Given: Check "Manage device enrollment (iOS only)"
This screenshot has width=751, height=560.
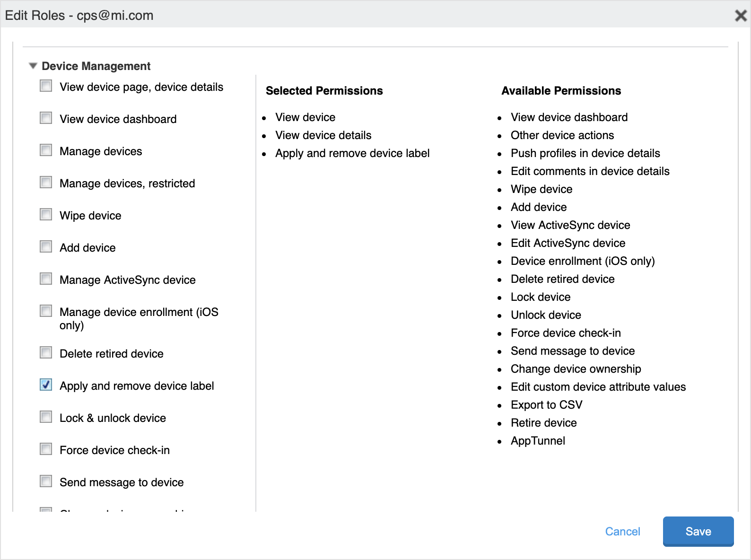Looking at the screenshot, I should tap(45, 311).
